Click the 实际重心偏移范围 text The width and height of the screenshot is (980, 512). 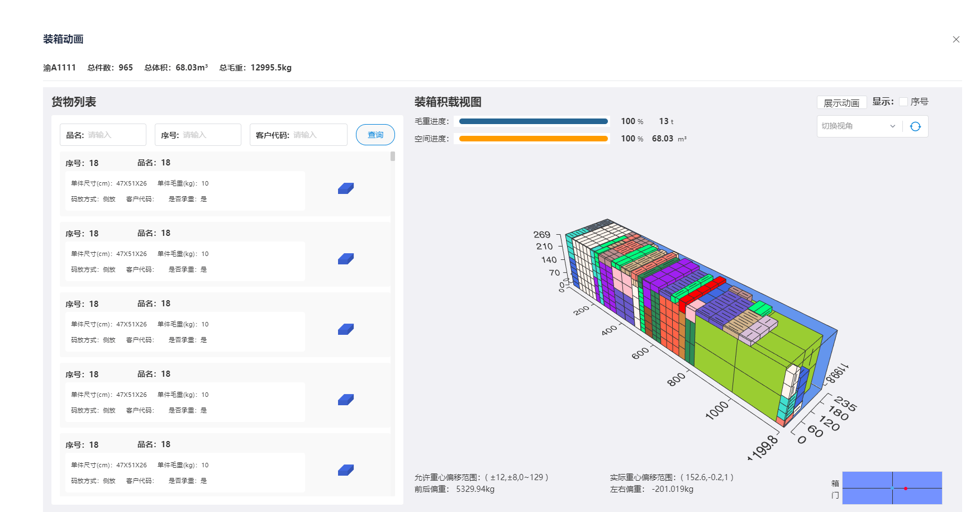(x=672, y=477)
